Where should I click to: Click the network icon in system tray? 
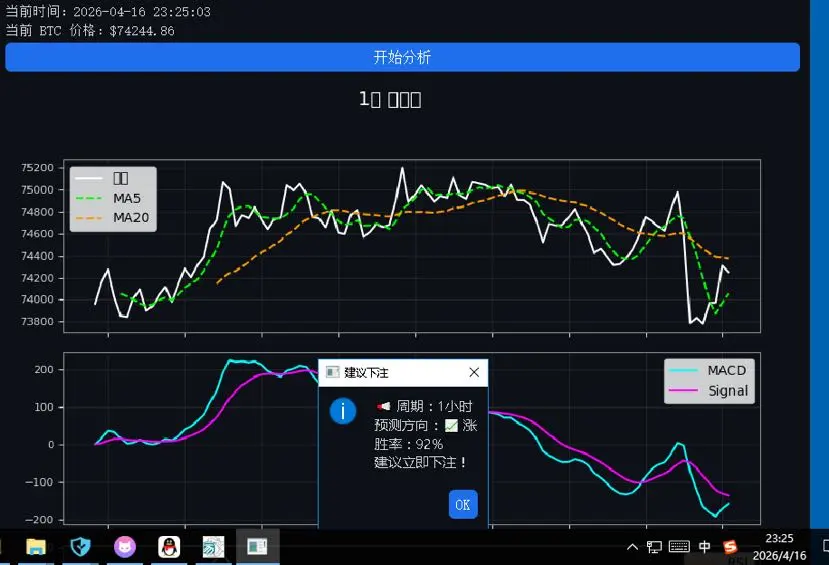point(654,547)
